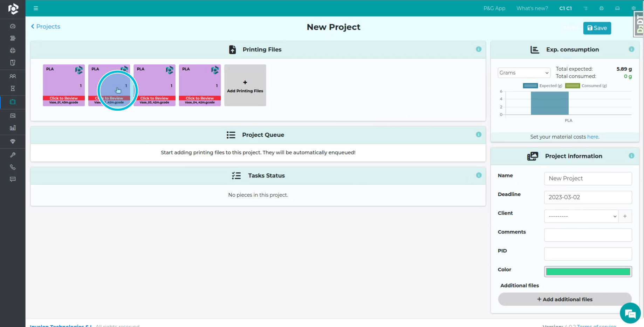Image resolution: width=644 pixels, height=327 pixels.
Task: Click the '0 g' total consumed value
Action: click(628, 76)
